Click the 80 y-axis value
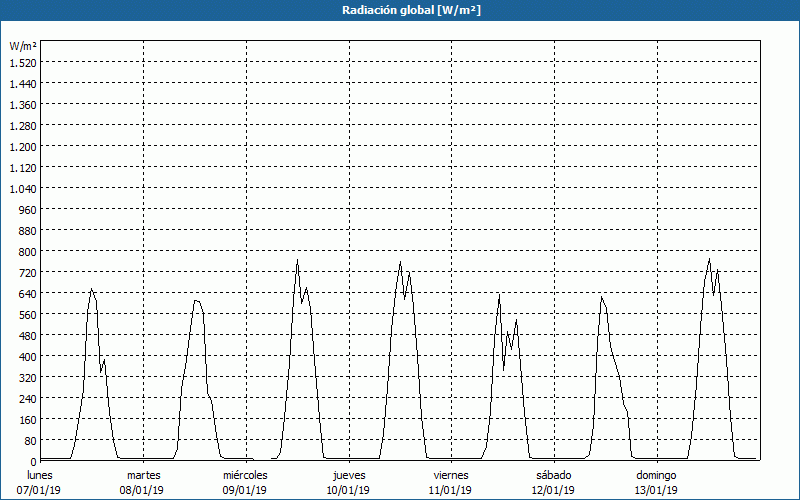 pyautogui.click(x=31, y=441)
